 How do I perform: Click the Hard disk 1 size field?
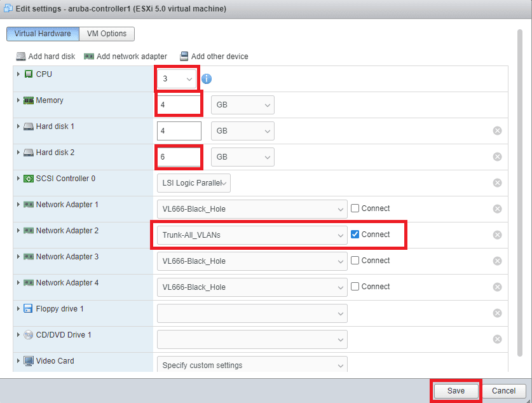pyautogui.click(x=179, y=131)
